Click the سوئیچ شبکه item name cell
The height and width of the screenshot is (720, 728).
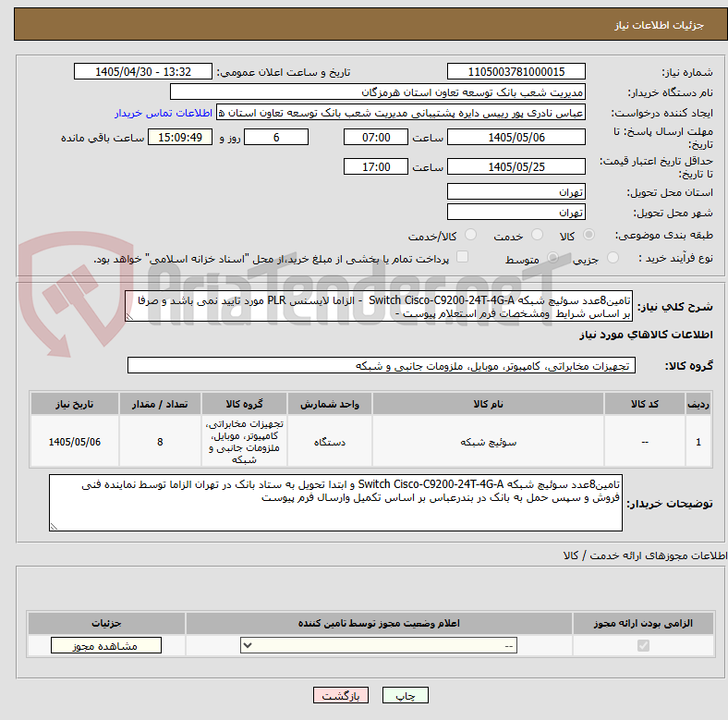[x=488, y=442]
